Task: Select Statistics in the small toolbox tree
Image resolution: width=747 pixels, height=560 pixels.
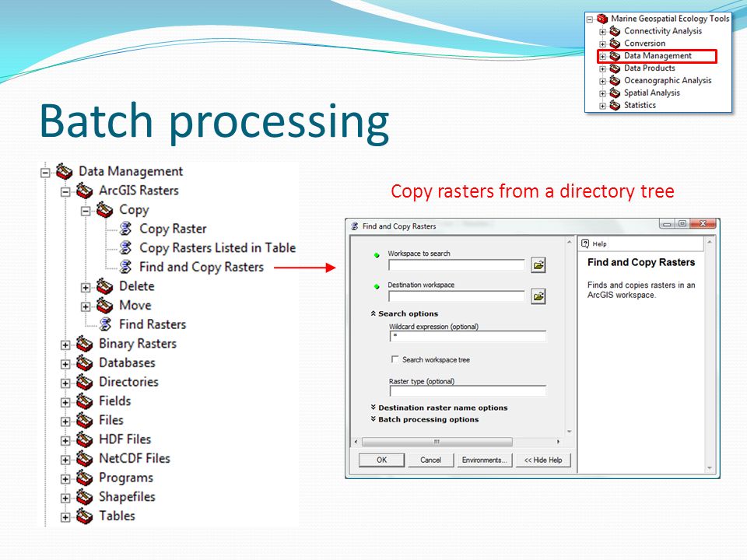Action: (x=640, y=105)
